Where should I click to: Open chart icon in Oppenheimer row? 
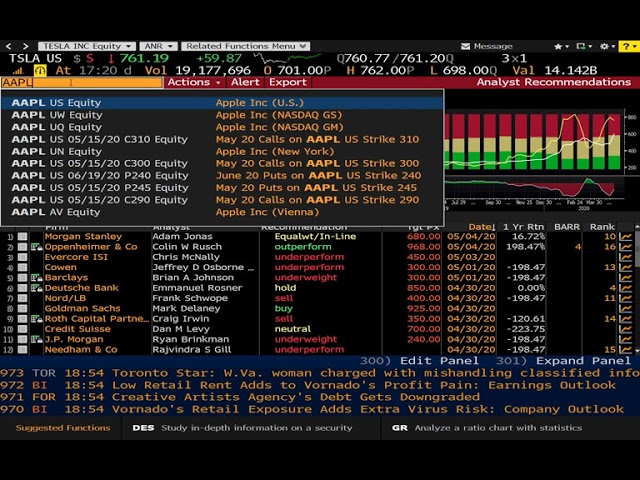[625, 247]
